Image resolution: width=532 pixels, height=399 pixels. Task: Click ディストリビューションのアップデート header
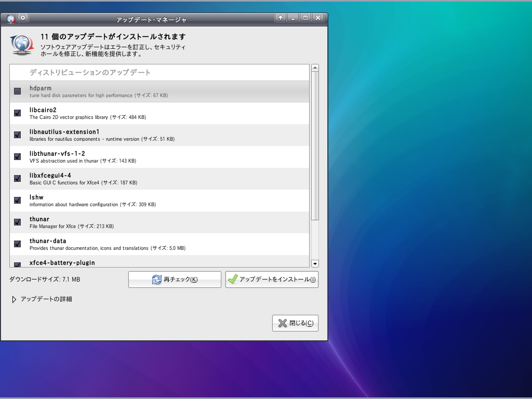[x=90, y=72]
